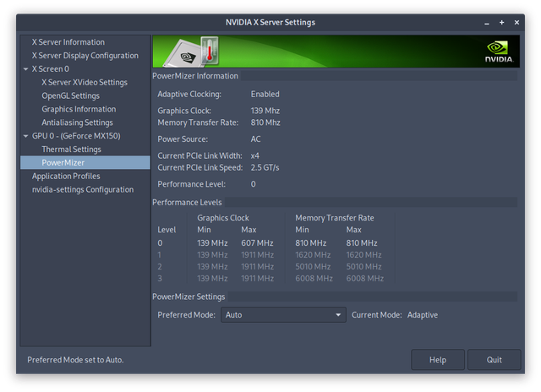
Task: Click PCIe Link Speed '2.5 GT/s' value
Action: (x=265, y=167)
